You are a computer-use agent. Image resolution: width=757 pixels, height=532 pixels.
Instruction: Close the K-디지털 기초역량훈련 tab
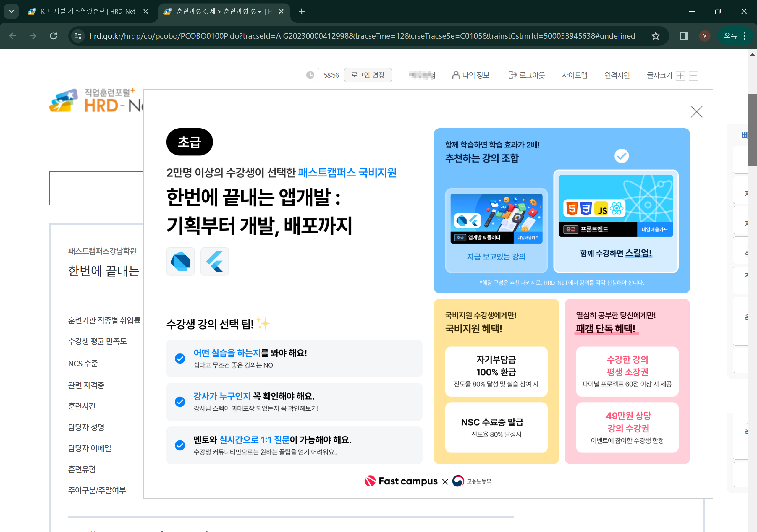coord(146,11)
